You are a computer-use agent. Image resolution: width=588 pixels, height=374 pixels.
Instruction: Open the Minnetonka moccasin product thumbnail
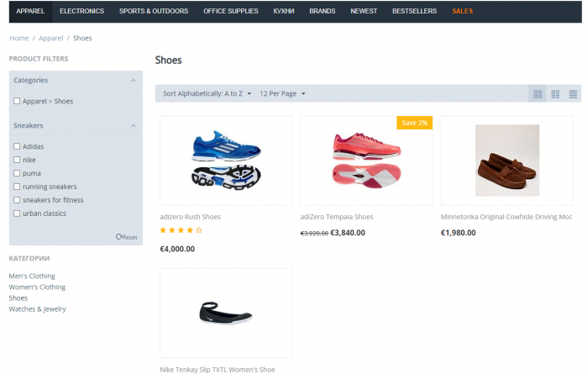pyautogui.click(x=507, y=161)
